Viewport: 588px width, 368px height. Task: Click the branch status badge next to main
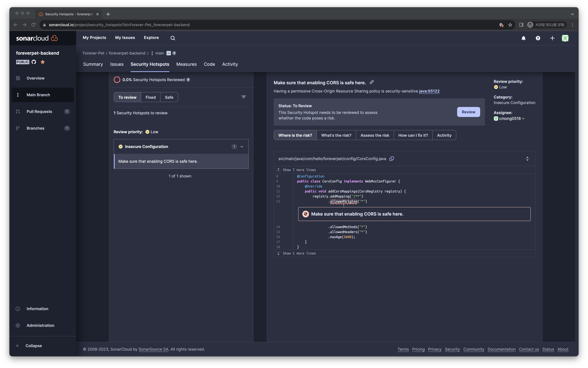[168, 53]
